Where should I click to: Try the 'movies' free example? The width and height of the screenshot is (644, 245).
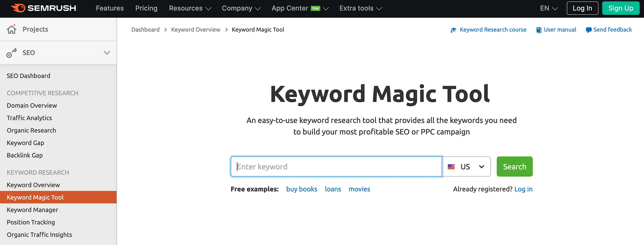(359, 189)
